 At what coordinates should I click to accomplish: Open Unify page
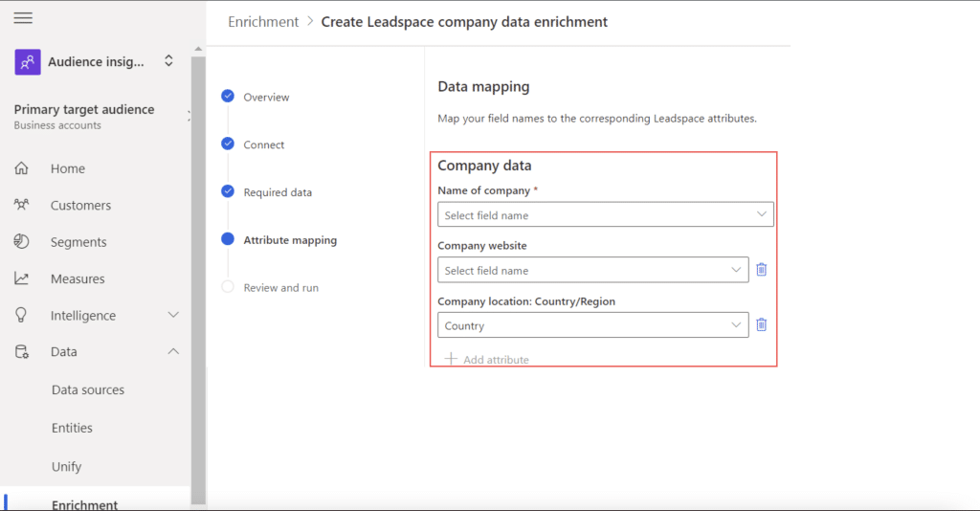click(66, 467)
